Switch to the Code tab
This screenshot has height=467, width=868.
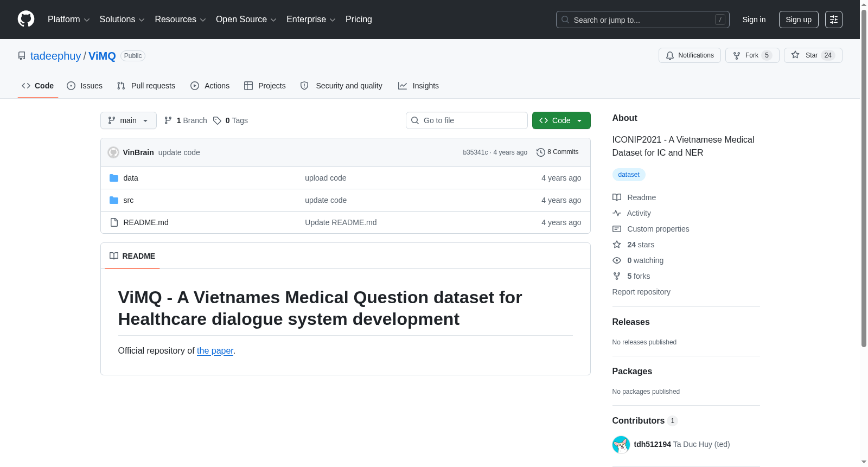pyautogui.click(x=38, y=86)
